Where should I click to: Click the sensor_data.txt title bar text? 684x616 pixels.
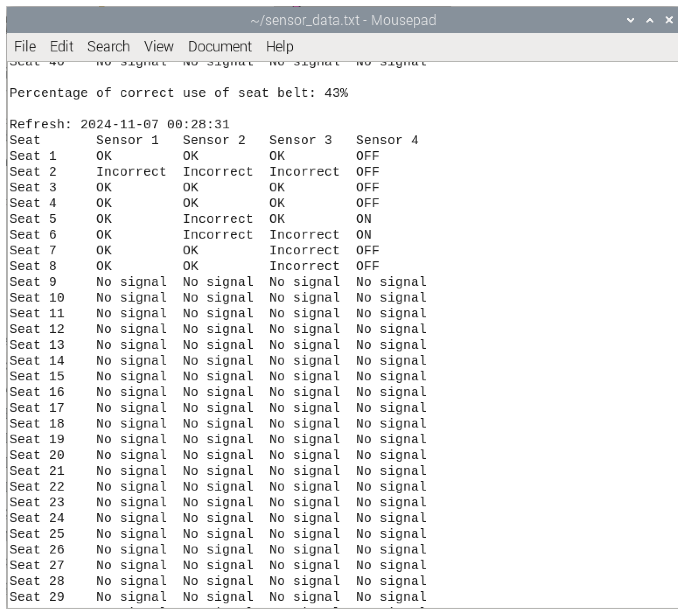343,20
